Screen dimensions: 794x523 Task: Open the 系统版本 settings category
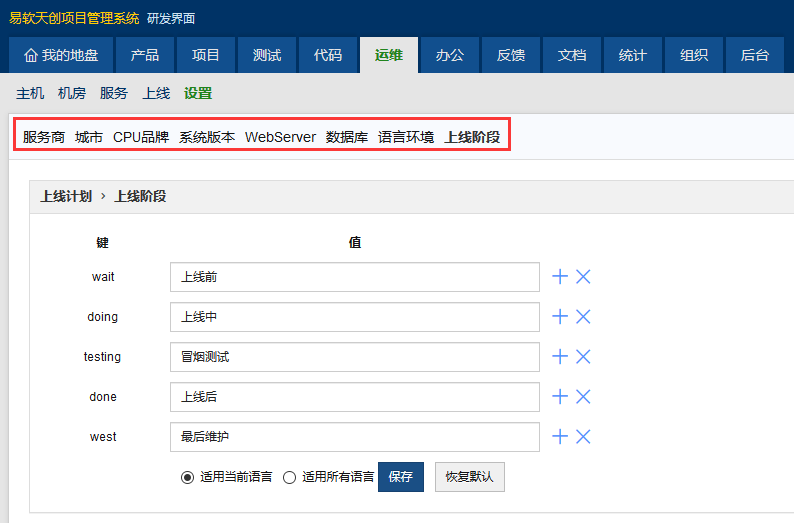point(207,137)
